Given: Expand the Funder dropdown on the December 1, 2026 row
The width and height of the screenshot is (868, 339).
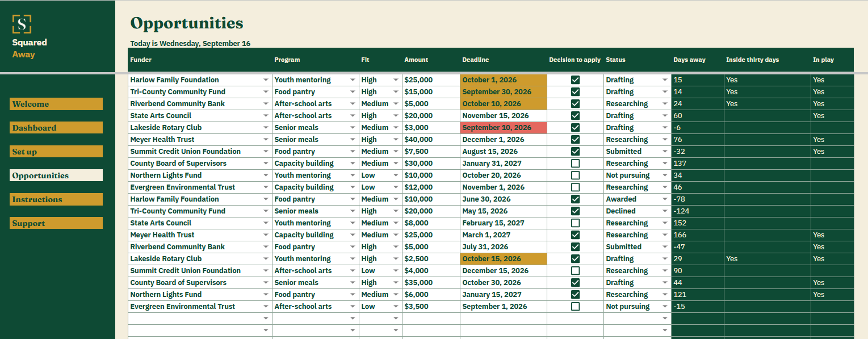Looking at the screenshot, I should [x=266, y=140].
